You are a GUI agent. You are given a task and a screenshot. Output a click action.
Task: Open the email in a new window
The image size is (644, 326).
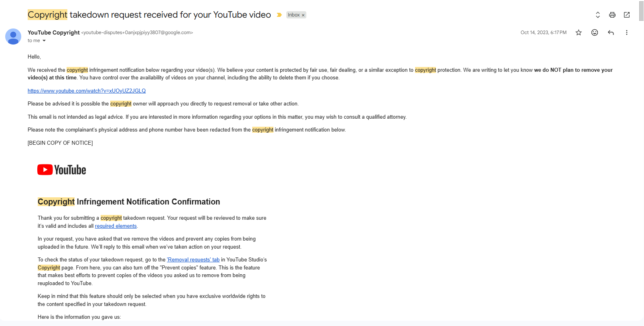627,15
